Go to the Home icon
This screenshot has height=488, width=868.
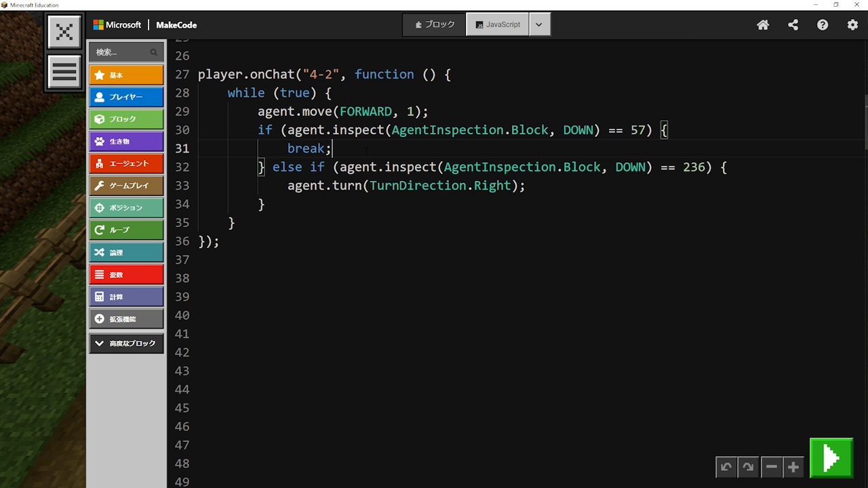(x=763, y=25)
